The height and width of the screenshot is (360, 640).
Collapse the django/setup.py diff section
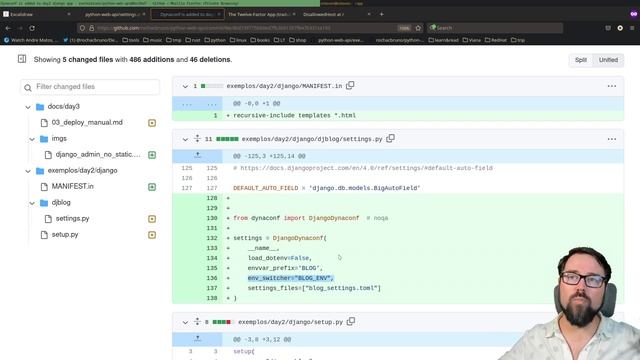[185, 322]
